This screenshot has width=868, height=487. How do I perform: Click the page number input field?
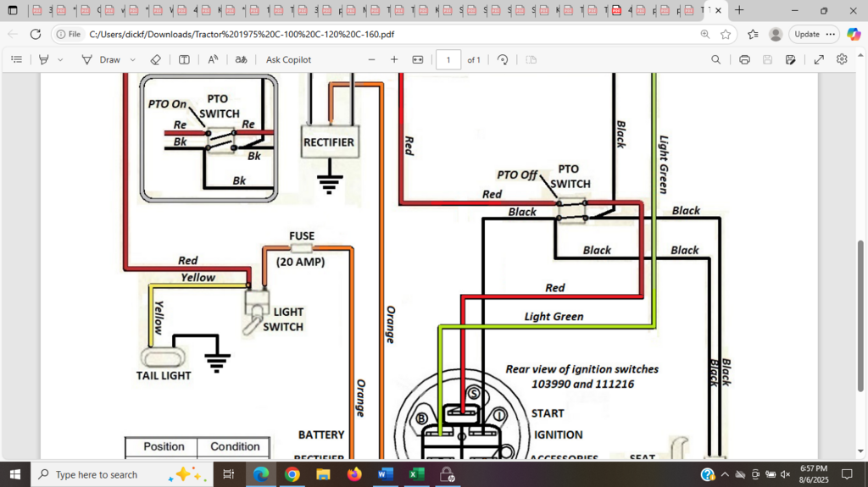(448, 60)
